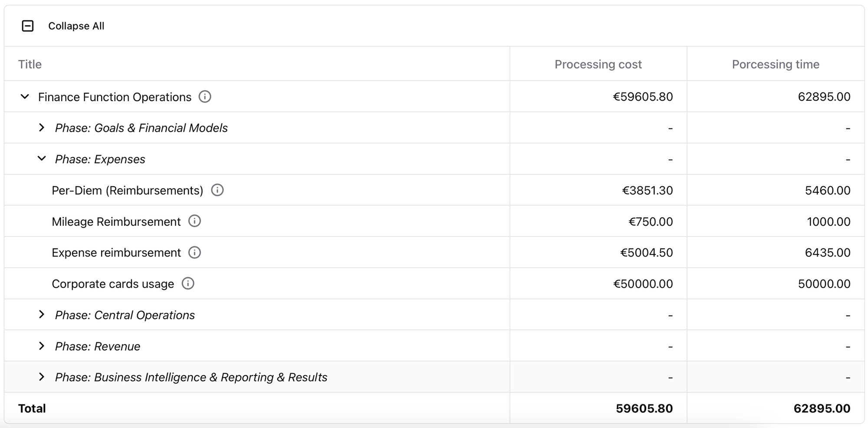Select the Mileage Reimbursement row title
The height and width of the screenshot is (428, 868).
pos(116,222)
